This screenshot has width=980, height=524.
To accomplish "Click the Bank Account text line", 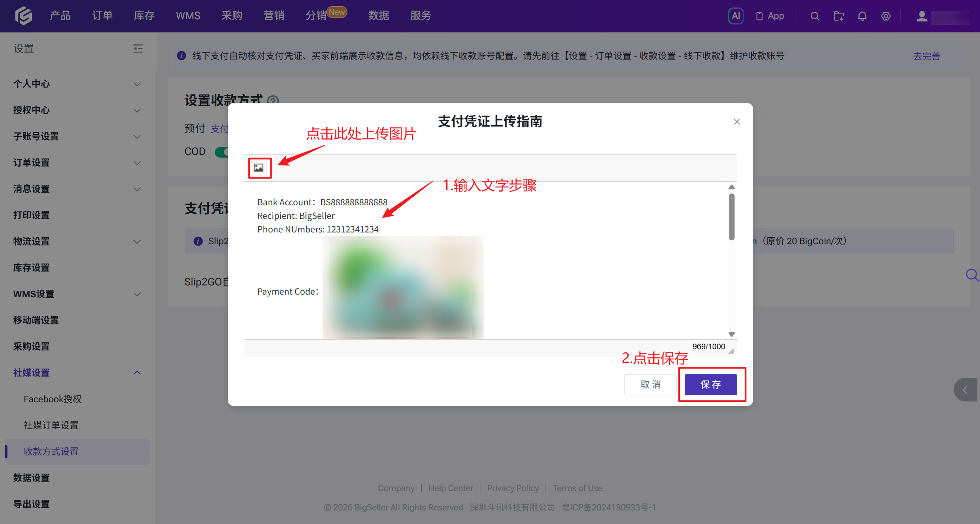I will tap(322, 202).
